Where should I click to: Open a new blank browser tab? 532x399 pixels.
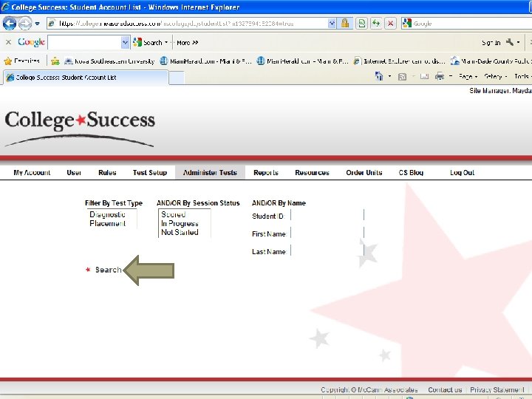[177, 78]
